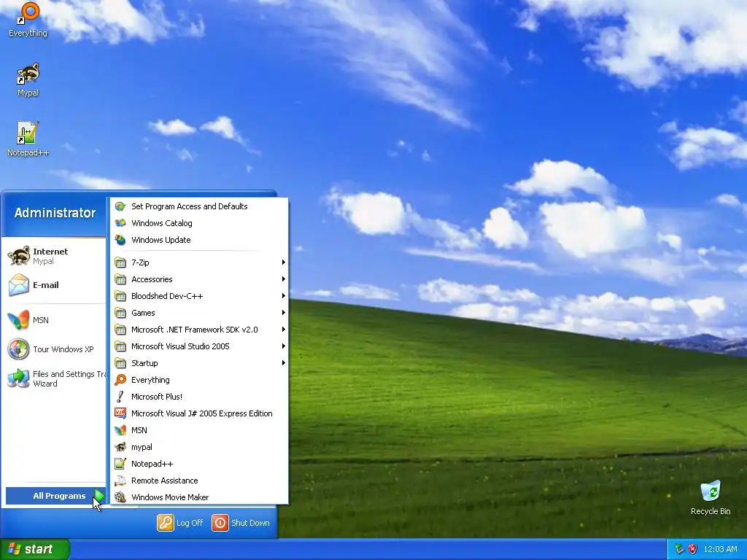The width and height of the screenshot is (747, 560).
Task: Select Files and Settings Transfer Wizard text
Action: (69, 378)
